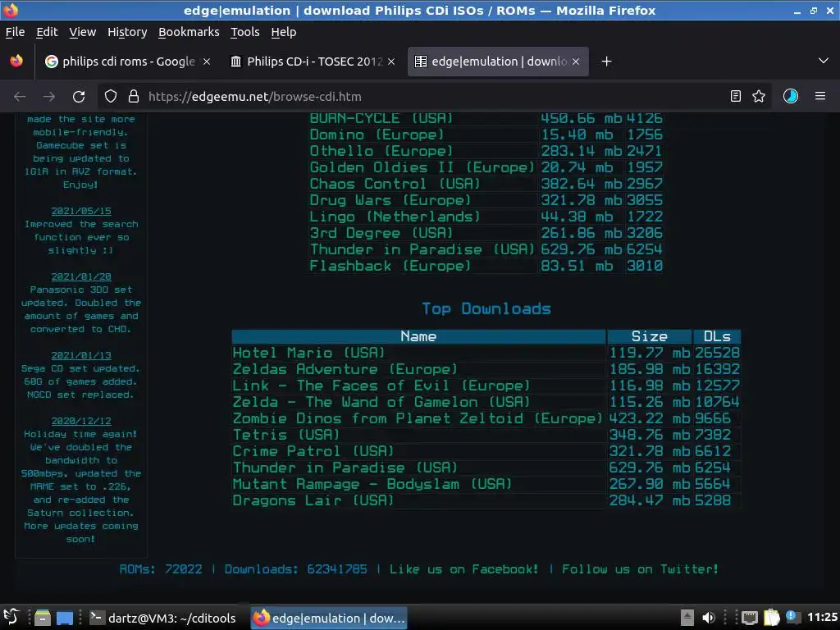The width and height of the screenshot is (840, 630).
Task: Click the 2021/01/20 news date link
Action: point(81,276)
